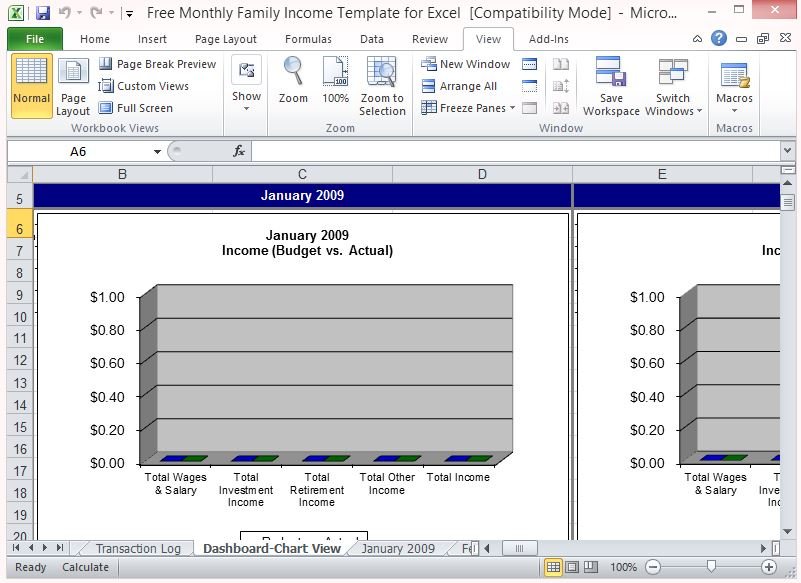Screen dimensions: 801x583
Task: Click the Arrange All icon
Action: 429,86
